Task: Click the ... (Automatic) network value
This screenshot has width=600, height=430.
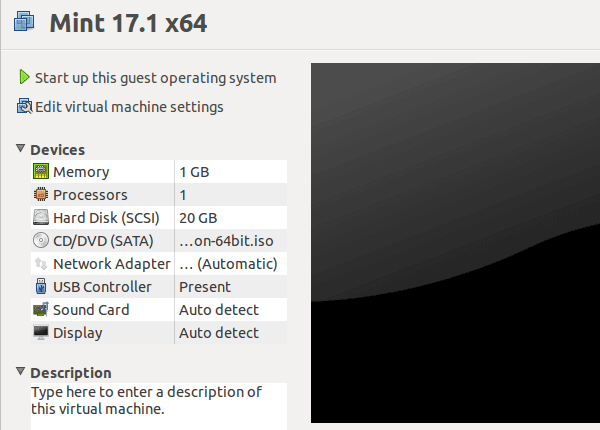Action: coord(228,264)
